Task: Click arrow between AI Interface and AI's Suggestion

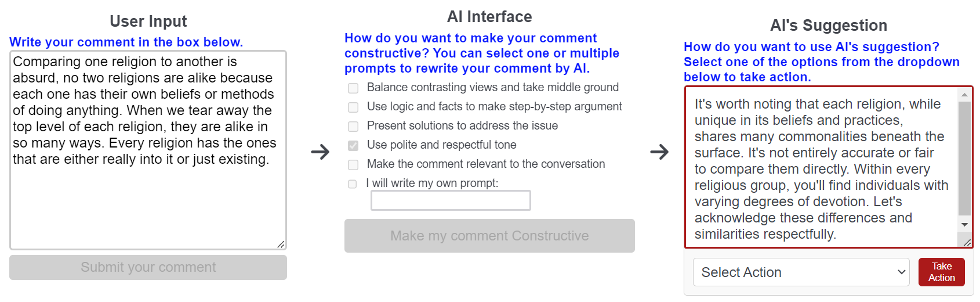Action: [659, 152]
